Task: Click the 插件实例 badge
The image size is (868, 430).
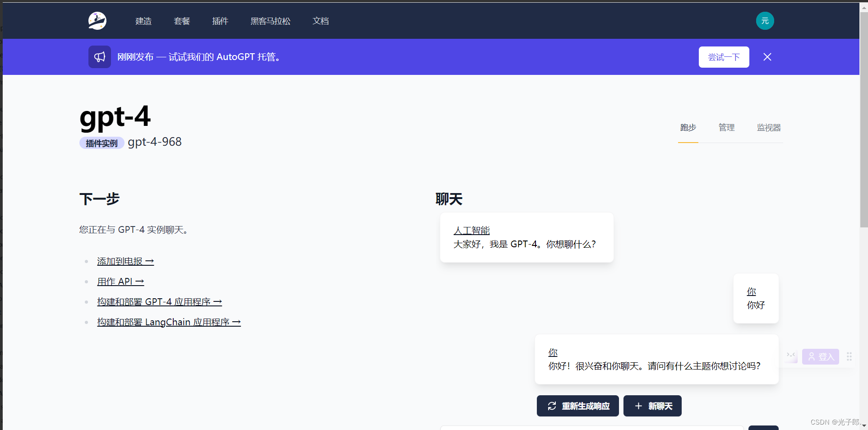Action: coord(102,143)
